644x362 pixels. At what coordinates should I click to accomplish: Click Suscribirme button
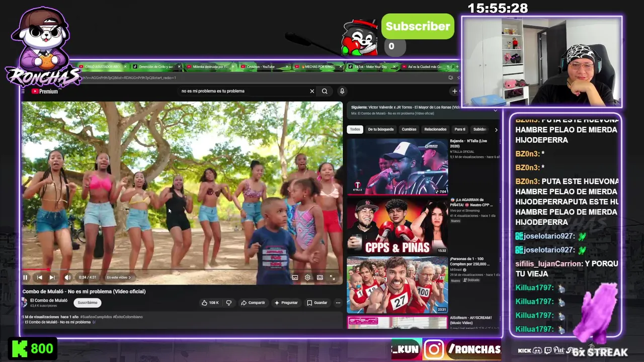pos(88,303)
